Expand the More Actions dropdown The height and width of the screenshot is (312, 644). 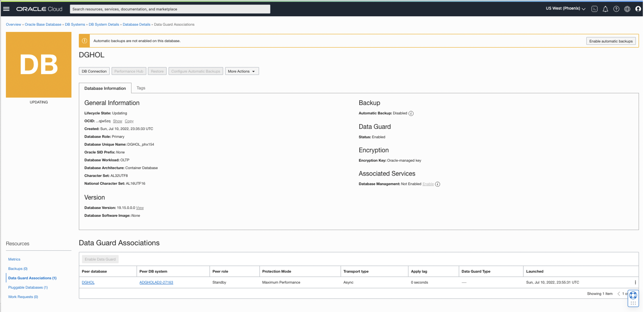(x=242, y=71)
